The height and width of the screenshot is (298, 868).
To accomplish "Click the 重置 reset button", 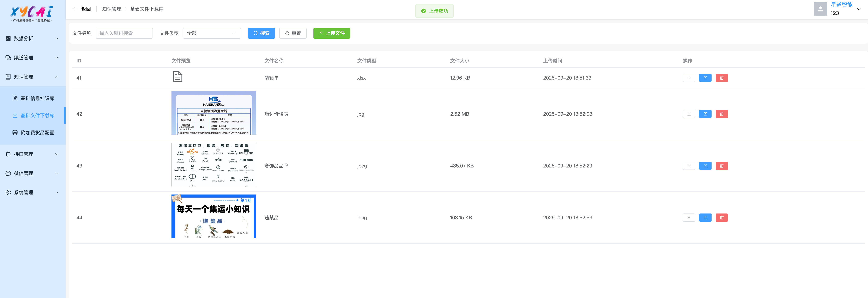I will [292, 33].
